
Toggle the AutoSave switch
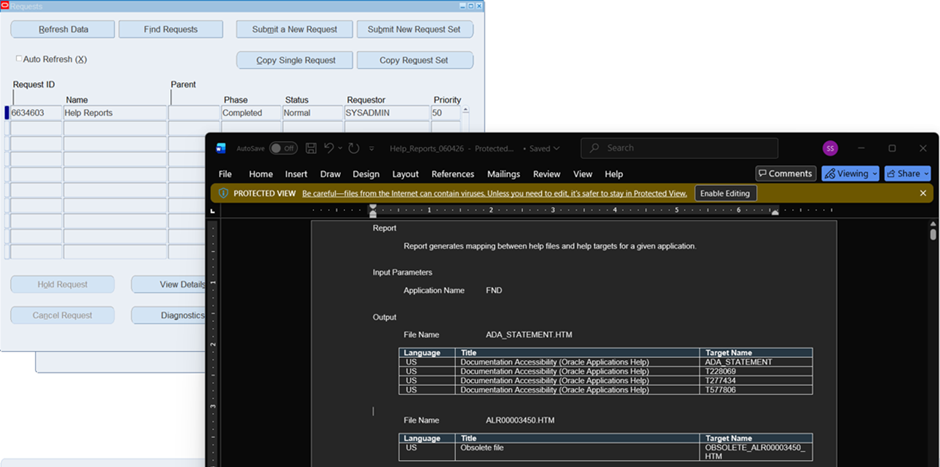coord(283,148)
